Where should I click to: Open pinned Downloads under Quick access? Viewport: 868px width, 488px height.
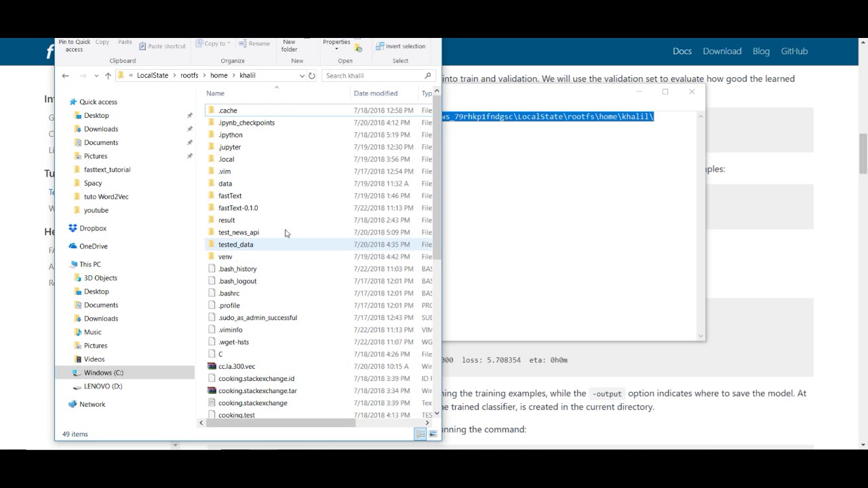tap(101, 129)
